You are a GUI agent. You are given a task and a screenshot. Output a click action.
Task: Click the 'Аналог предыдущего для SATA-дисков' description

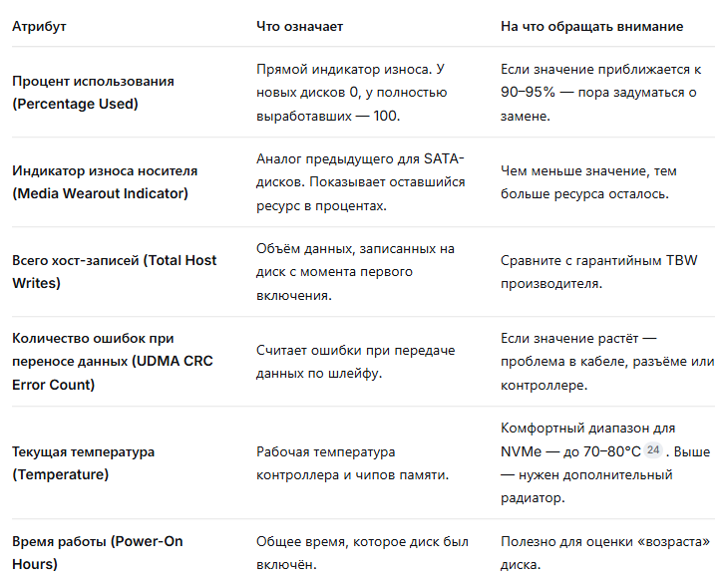coord(360,181)
